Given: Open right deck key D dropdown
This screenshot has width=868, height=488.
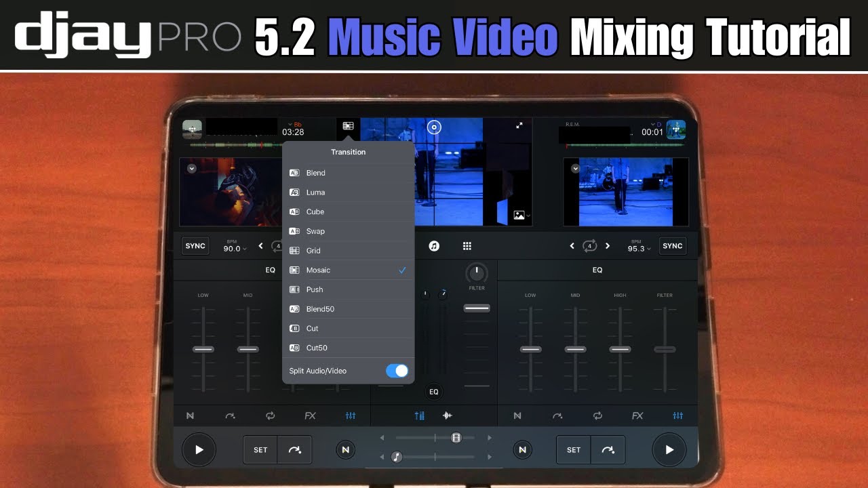Looking at the screenshot, I should (656, 125).
